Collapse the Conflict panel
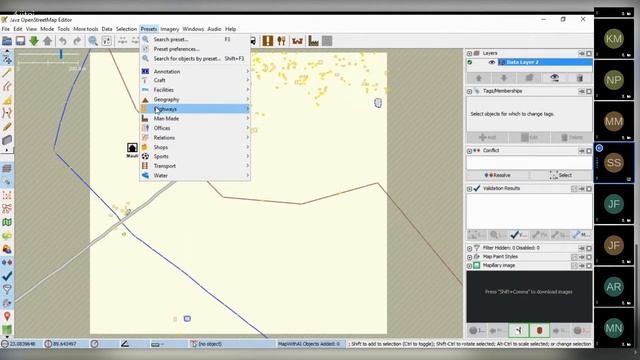The width and height of the screenshot is (640, 360). 469,151
